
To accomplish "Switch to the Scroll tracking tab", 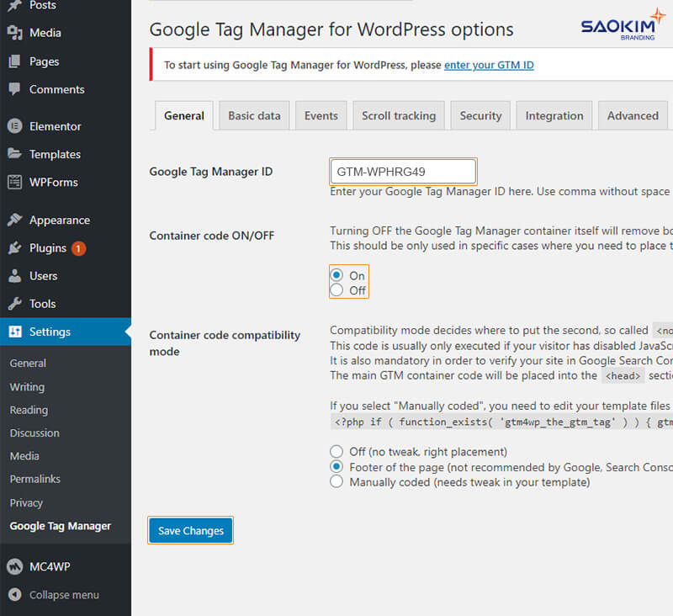I will [398, 115].
